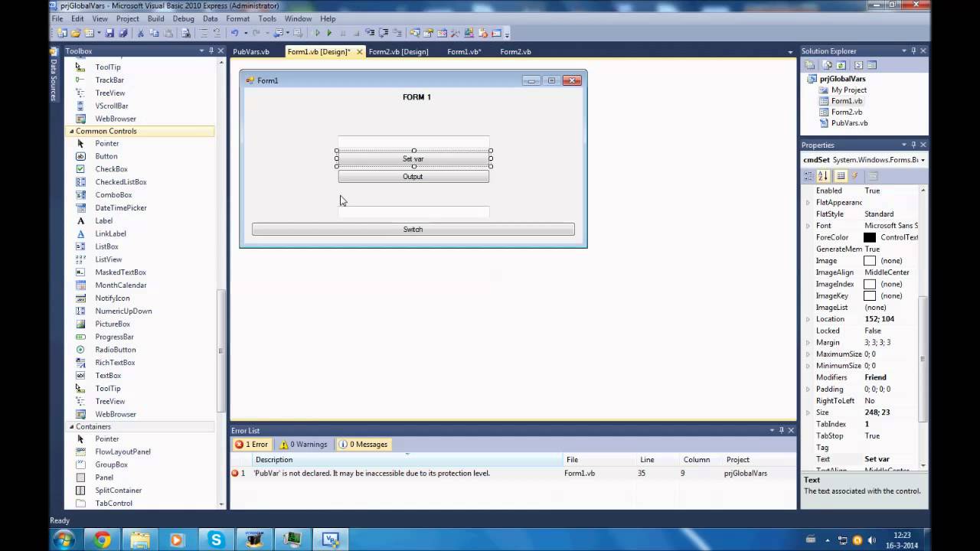Image resolution: width=980 pixels, height=551 pixels.
Task: Open Windows Explorer from the taskbar
Action: (x=139, y=540)
